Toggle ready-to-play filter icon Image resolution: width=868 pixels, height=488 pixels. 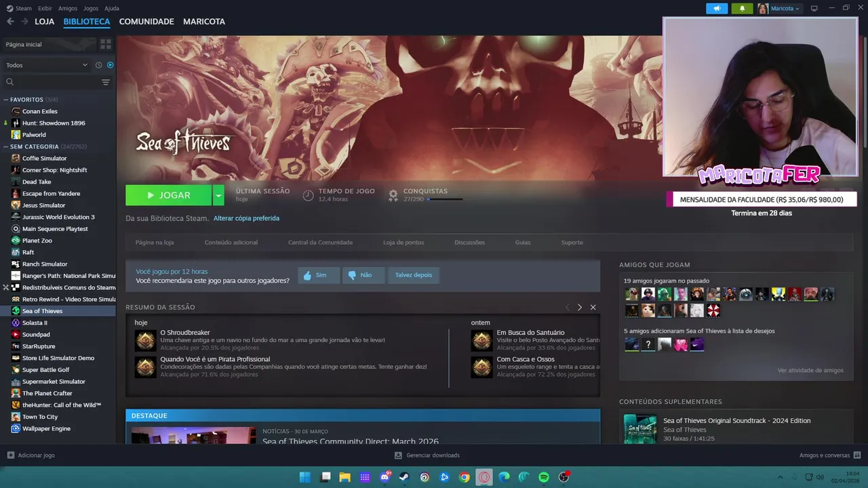pos(110,65)
